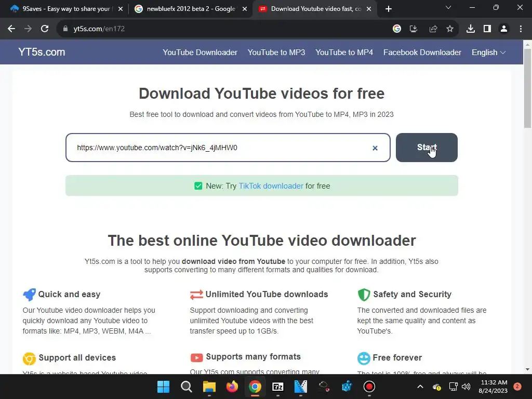Viewport: 532px width, 399px height.
Task: Open the Chrome three-dot menu
Action: (521, 29)
